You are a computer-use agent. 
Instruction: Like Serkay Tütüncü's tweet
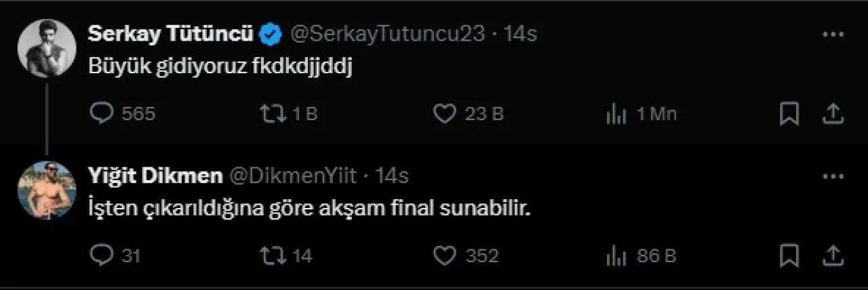pyautogui.click(x=444, y=115)
